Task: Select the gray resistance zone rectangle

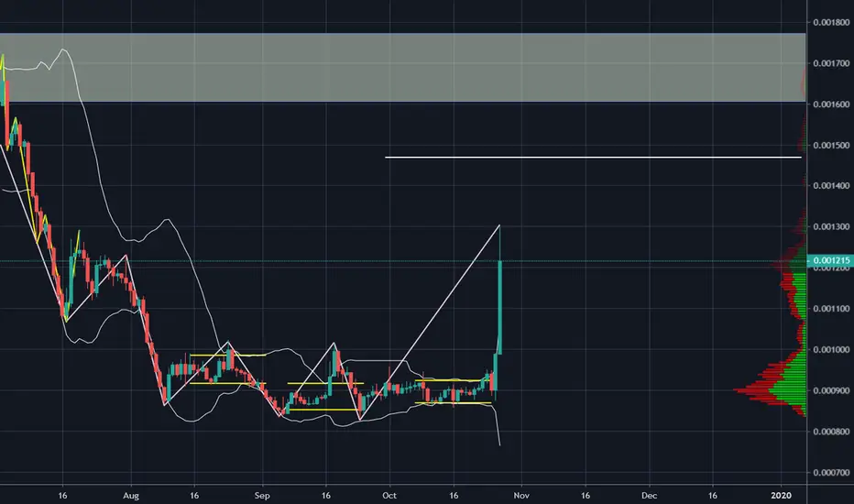Action: [x=402, y=68]
